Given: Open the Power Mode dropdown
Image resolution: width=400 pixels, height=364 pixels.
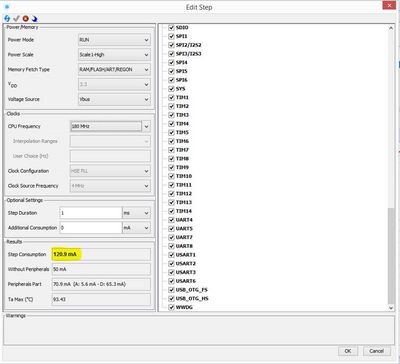Looking at the screenshot, I should [x=114, y=40].
